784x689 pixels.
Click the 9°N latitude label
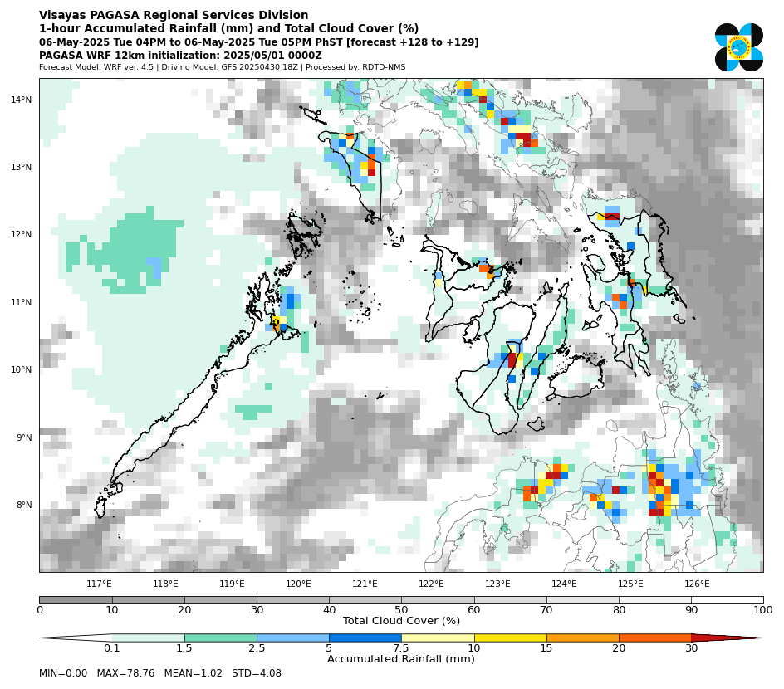point(23,437)
